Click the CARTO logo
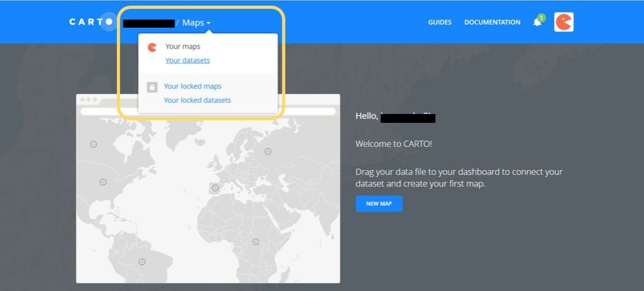 point(91,22)
